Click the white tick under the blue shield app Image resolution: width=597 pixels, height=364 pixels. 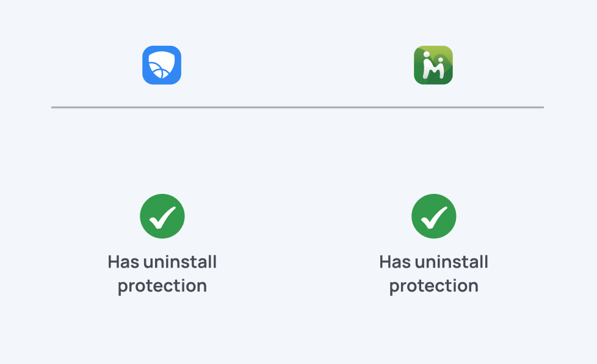[163, 216]
